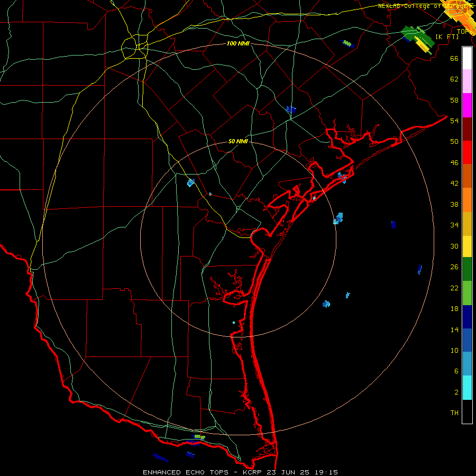Viewport: 476px width, 476px height.
Task: Pick the bright yellow band beside 30
Action: point(467,246)
